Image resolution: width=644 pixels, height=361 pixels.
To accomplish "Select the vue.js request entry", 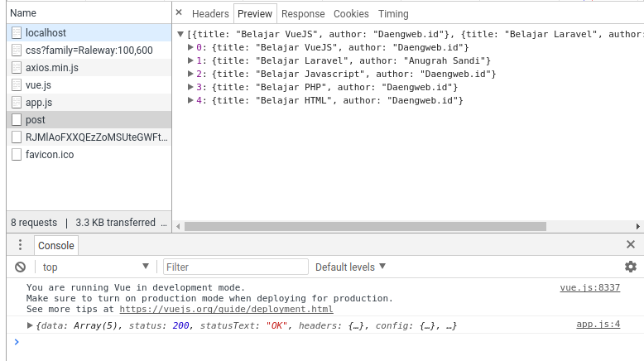I will coord(38,85).
